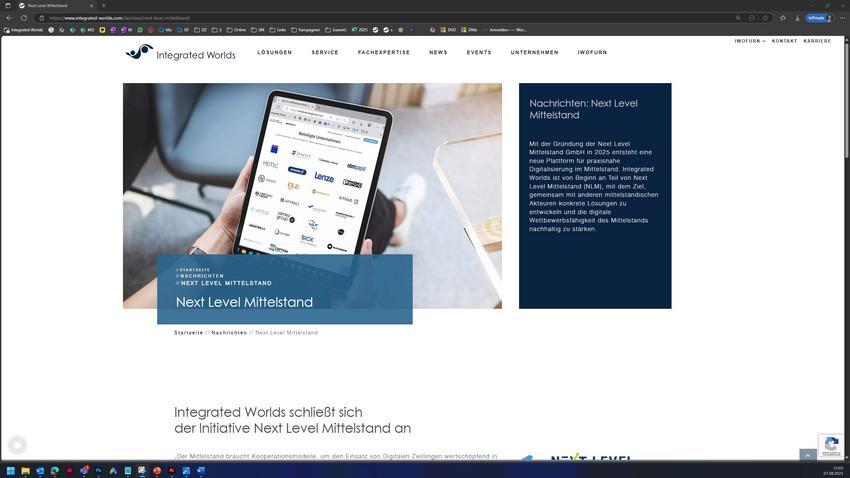Open tab actions menu icon
The width and height of the screenshot is (850, 478).
click(8, 5)
